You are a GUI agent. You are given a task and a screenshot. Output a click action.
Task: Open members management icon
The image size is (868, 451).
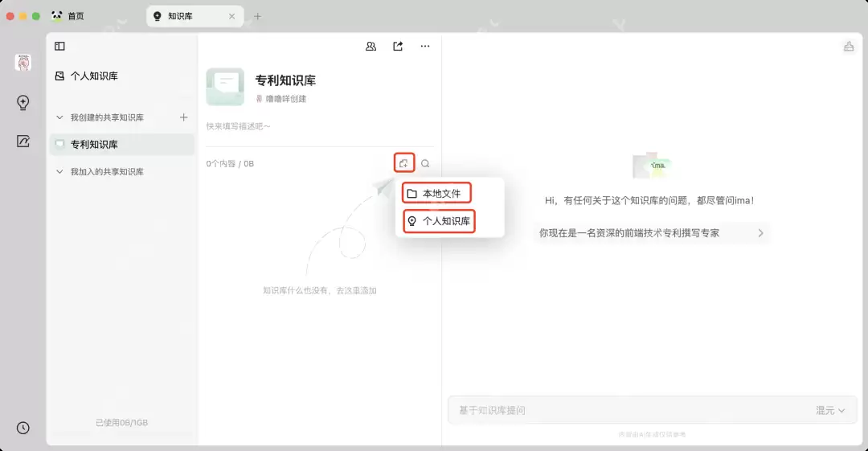coord(371,47)
